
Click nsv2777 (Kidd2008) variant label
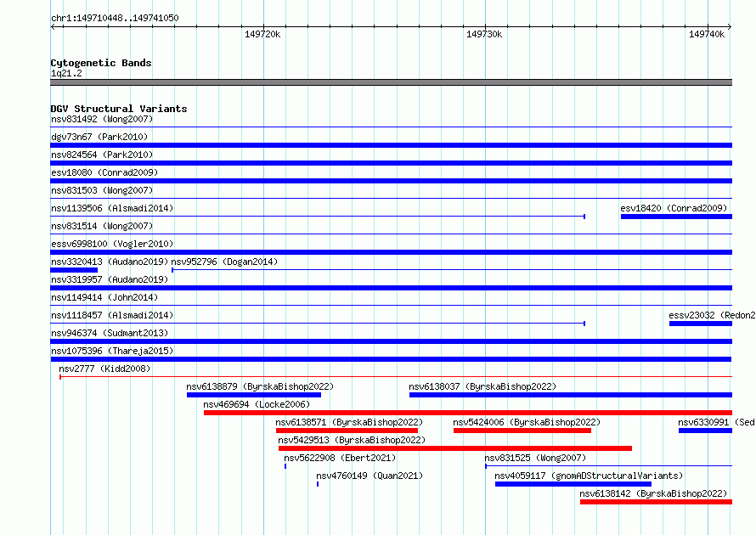click(104, 369)
